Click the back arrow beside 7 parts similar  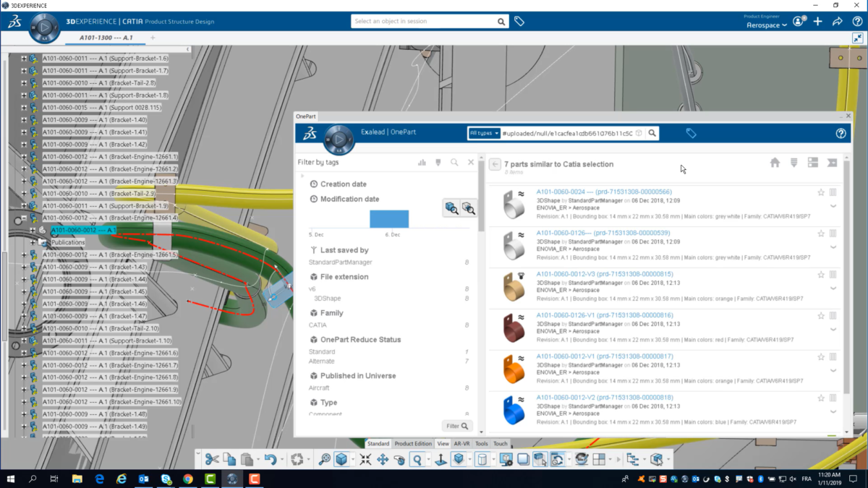[495, 164]
